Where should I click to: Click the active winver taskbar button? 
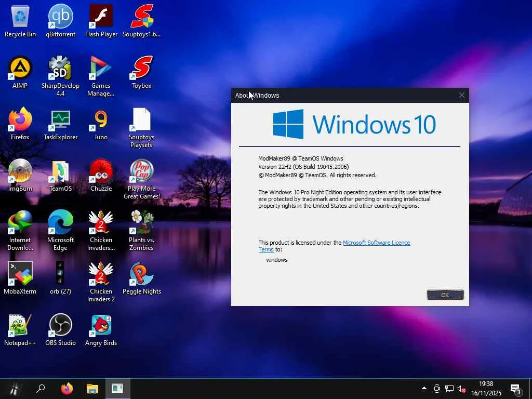click(x=117, y=389)
